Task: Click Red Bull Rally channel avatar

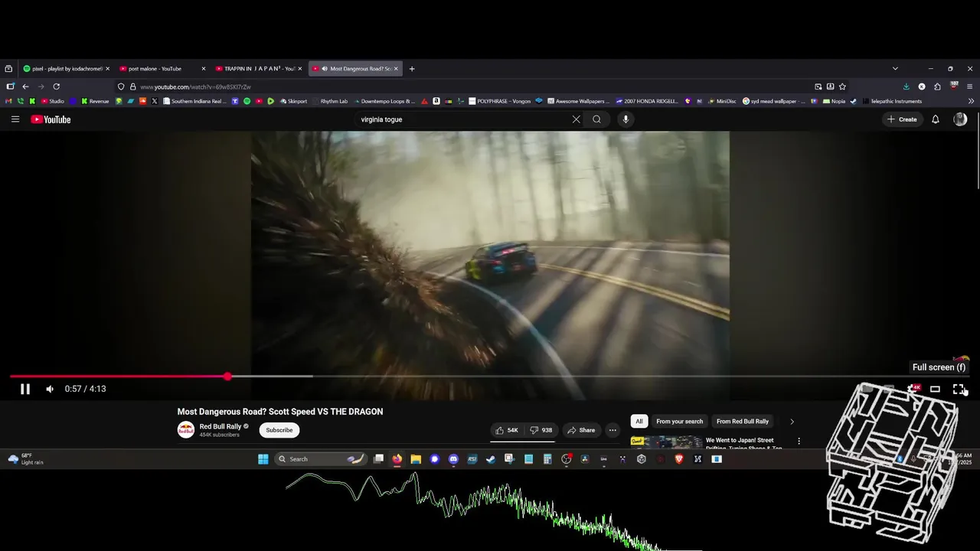Action: click(x=186, y=430)
